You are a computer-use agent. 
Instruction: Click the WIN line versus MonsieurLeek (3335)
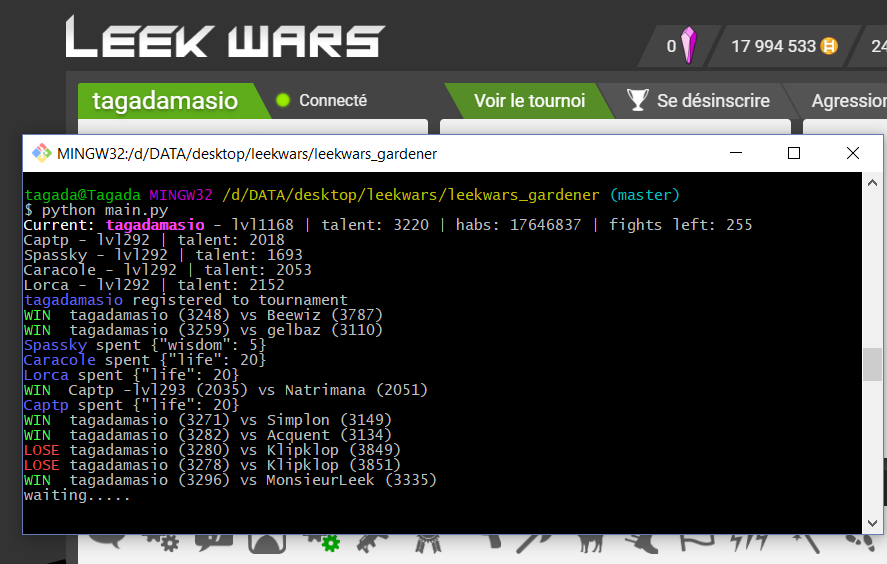pyautogui.click(x=230, y=480)
